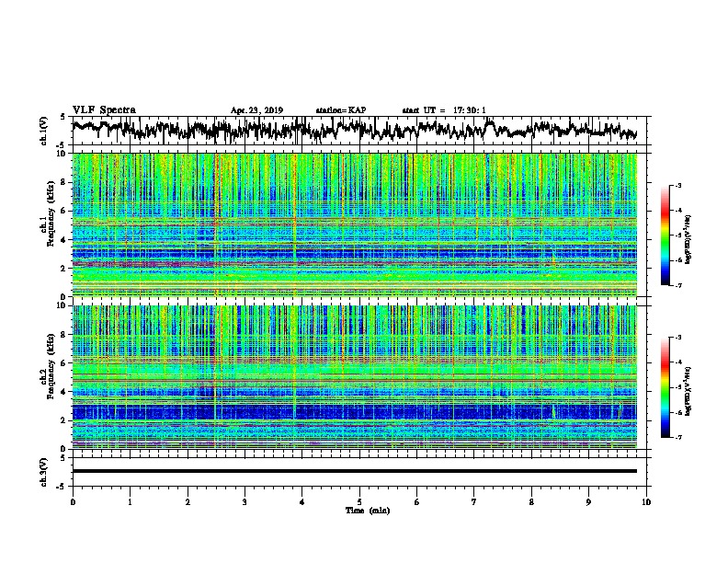
Task: Click time axis tick label "7"
Action: [x=474, y=502]
